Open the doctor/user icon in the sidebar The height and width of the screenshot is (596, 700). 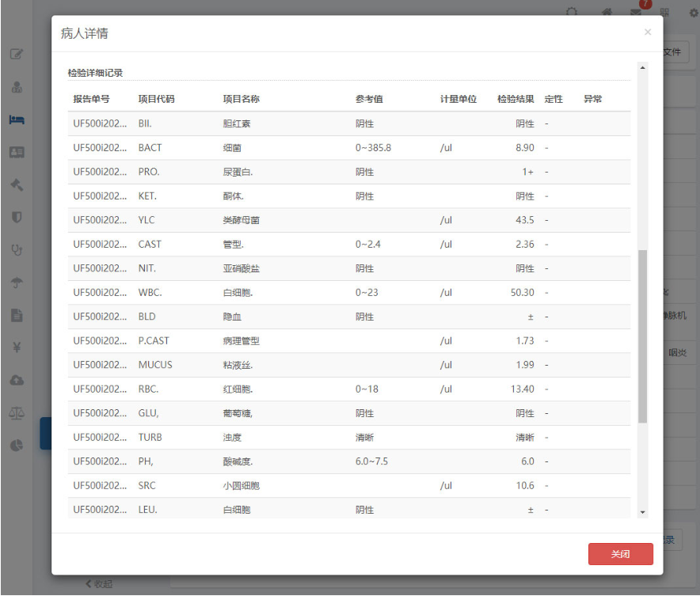point(17,87)
